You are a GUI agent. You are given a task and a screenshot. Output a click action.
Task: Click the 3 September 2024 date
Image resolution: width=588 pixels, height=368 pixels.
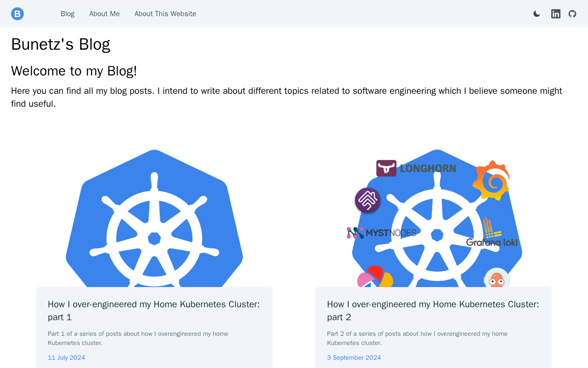(x=354, y=357)
